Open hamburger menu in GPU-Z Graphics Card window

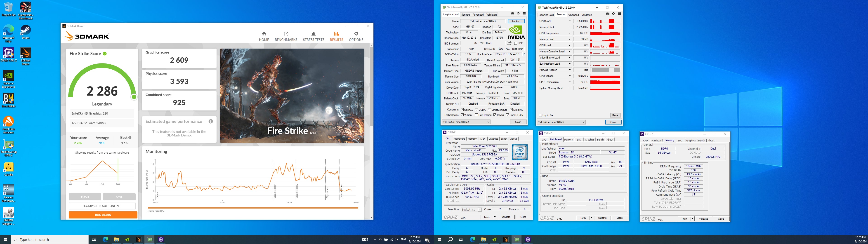tap(524, 14)
